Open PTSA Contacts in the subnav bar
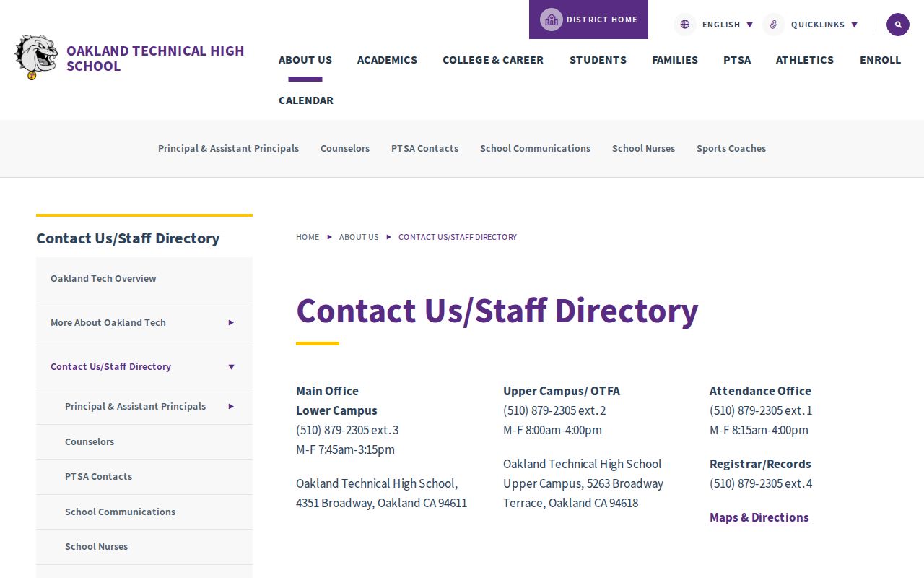924x578 pixels. 424,148
